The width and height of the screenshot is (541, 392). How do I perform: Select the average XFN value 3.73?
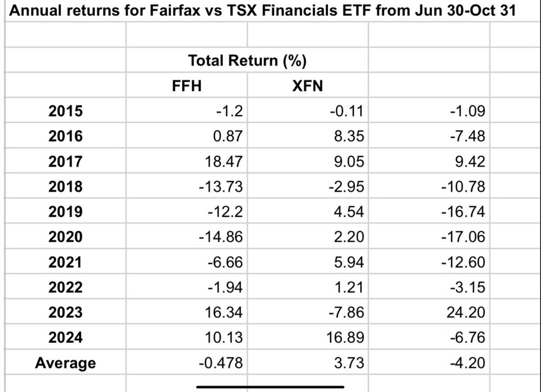click(308, 362)
